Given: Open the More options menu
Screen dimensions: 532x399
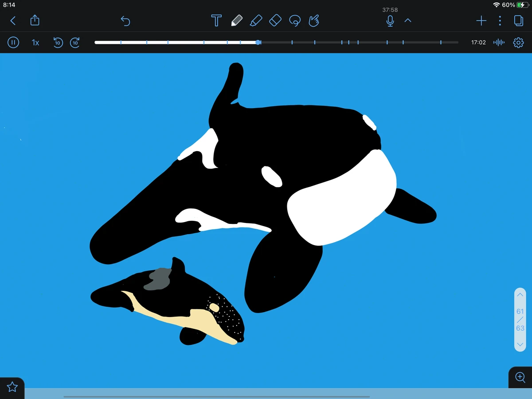Looking at the screenshot, I should tap(500, 20).
